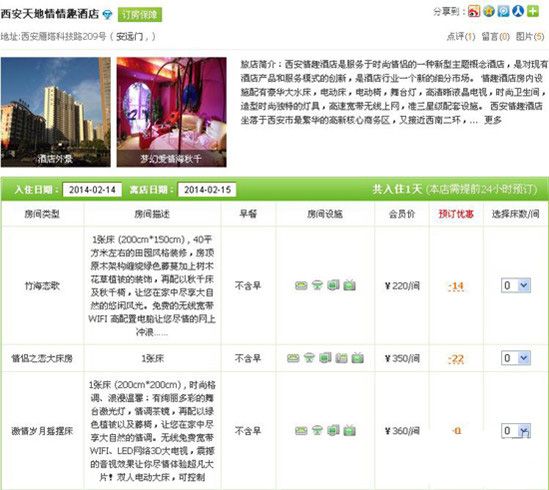Click the green 订房保障 button

(140, 15)
